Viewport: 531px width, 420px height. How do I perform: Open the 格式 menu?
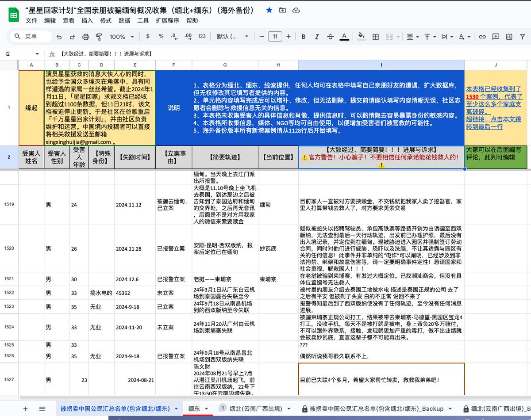106,20
